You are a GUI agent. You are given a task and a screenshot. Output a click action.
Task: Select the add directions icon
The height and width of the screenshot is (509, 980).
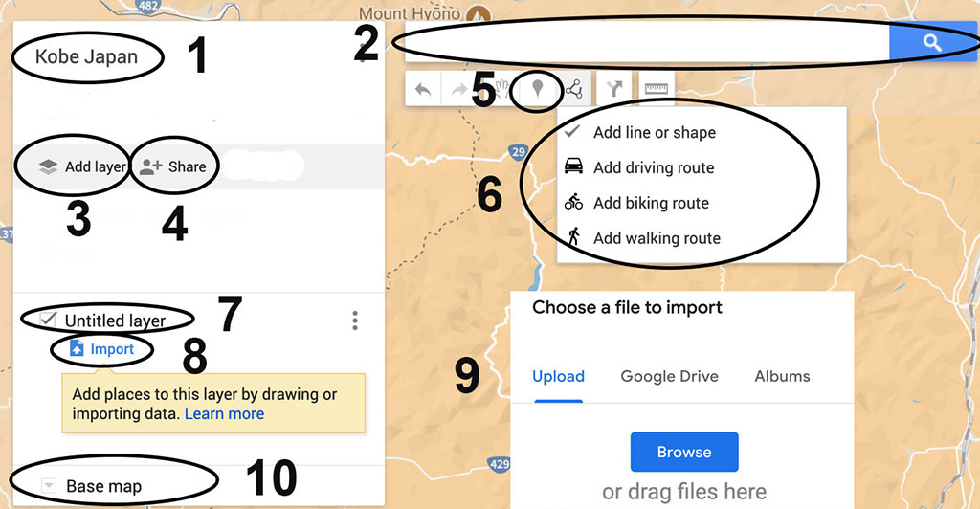(615, 89)
